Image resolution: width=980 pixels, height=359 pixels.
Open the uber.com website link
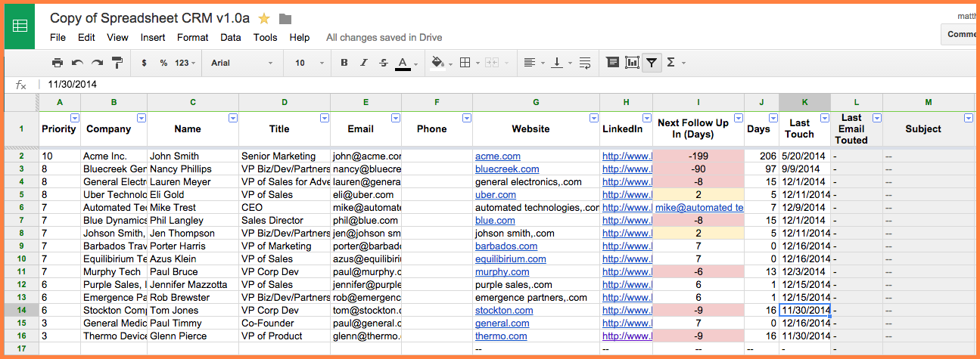pyautogui.click(x=496, y=194)
